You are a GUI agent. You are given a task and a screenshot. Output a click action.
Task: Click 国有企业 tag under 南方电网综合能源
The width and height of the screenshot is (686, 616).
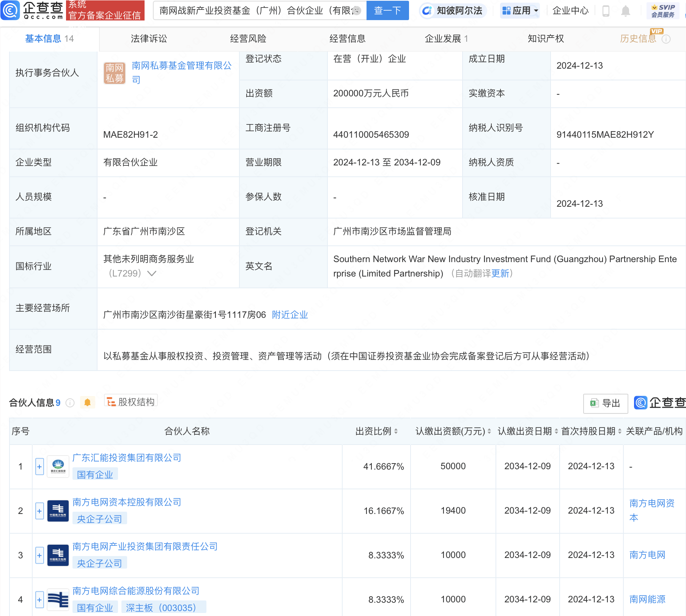coord(95,608)
